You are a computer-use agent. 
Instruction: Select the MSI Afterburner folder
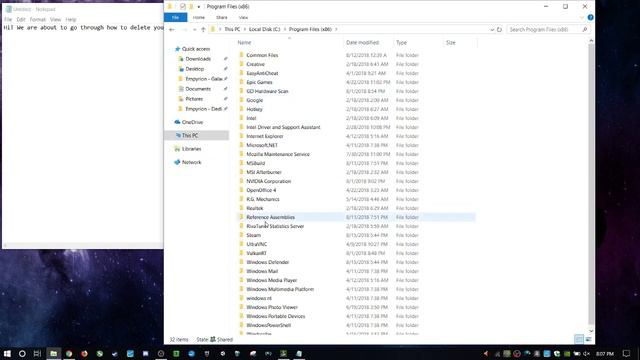pos(264,172)
